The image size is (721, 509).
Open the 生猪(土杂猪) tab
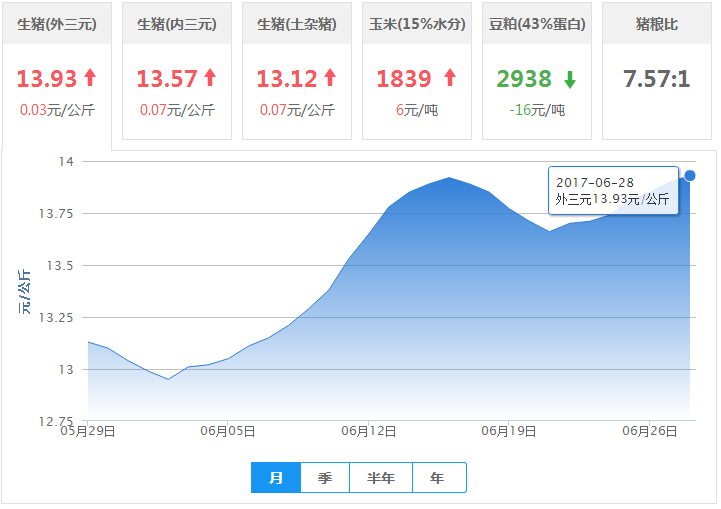click(x=297, y=24)
